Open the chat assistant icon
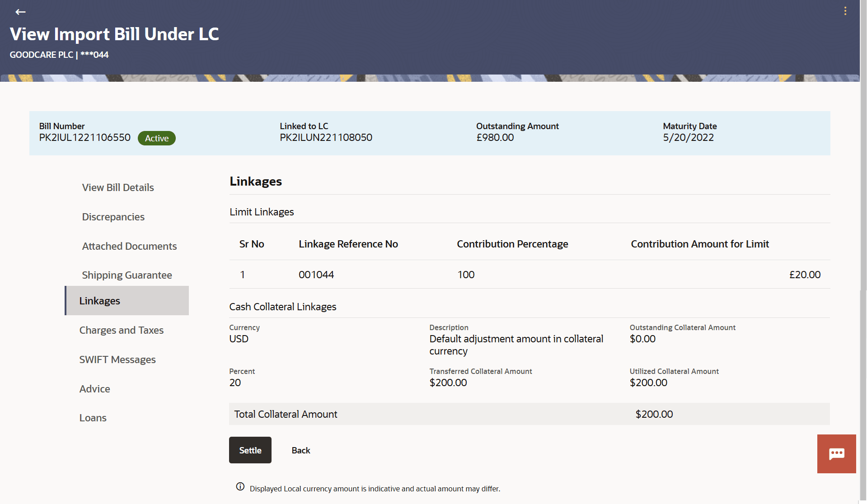 pos(836,453)
